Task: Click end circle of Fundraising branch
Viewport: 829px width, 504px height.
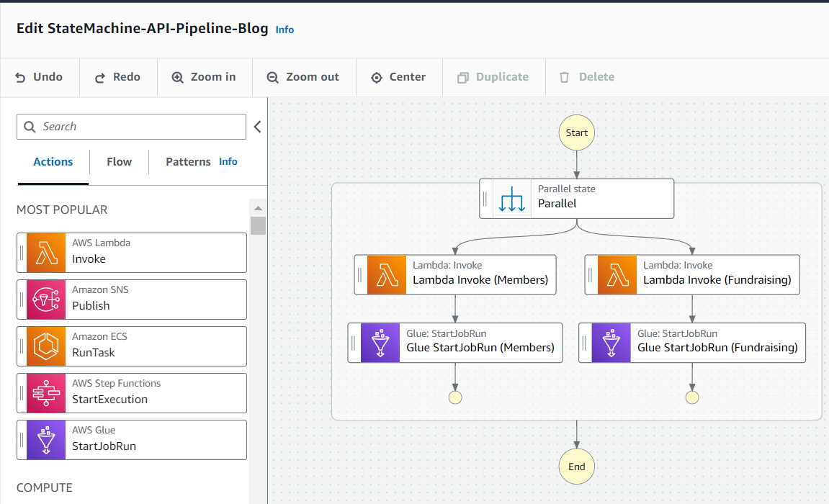Action: tap(692, 397)
